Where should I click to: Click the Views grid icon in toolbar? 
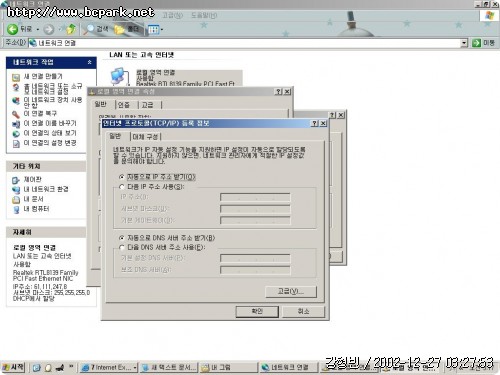click(x=153, y=29)
